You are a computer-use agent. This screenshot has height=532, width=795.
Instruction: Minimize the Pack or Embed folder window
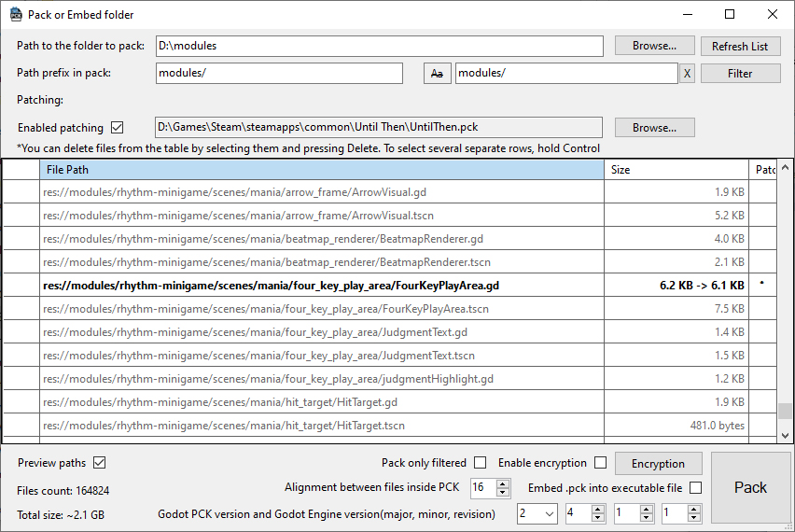tap(688, 14)
